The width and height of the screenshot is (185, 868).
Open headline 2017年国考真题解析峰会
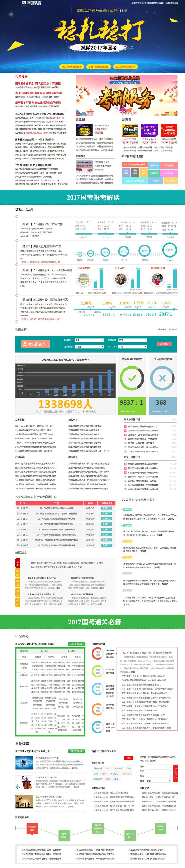[30, 93]
